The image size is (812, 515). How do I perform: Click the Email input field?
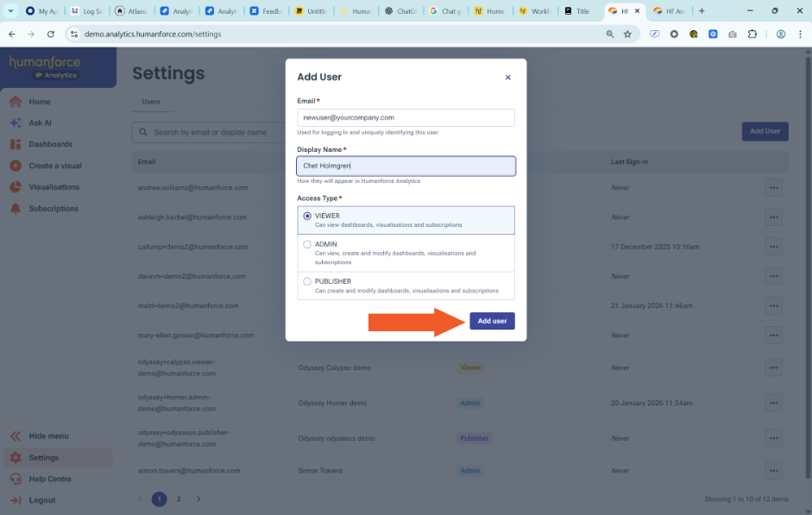[x=406, y=117]
